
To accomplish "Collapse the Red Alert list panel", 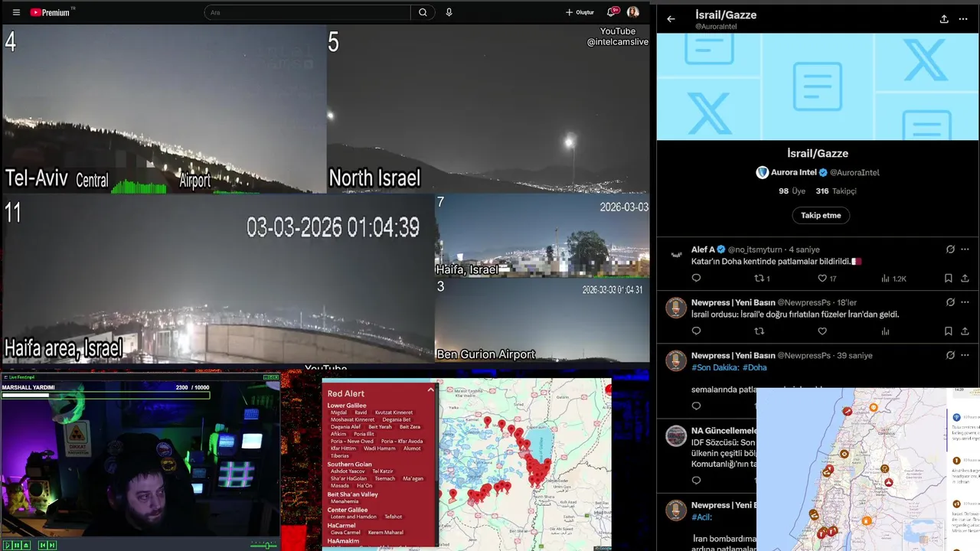I will [x=430, y=390].
